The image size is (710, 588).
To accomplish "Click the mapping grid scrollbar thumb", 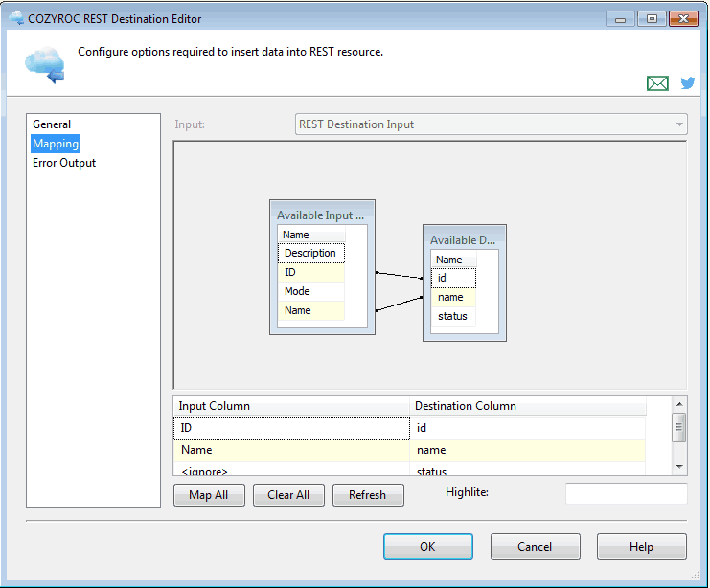I will [x=678, y=427].
